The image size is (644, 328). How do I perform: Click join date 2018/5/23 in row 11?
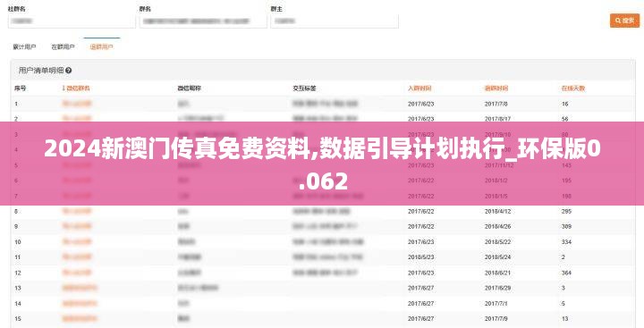[420, 257]
